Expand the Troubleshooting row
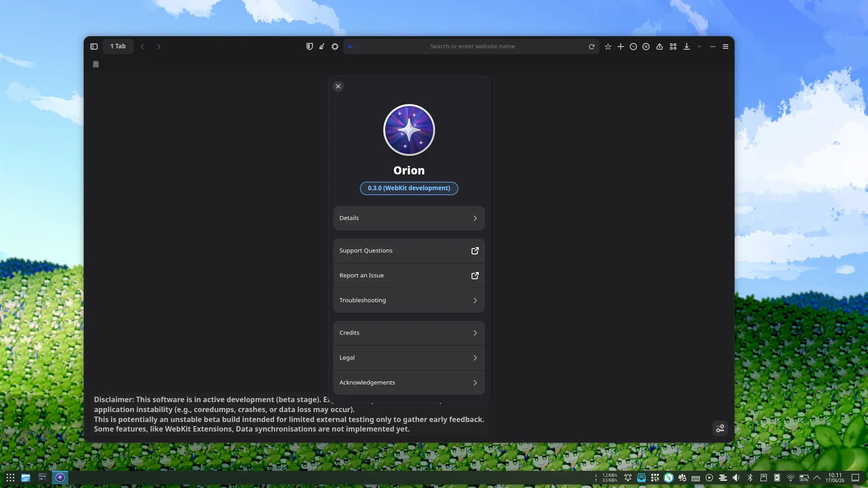 (409, 300)
